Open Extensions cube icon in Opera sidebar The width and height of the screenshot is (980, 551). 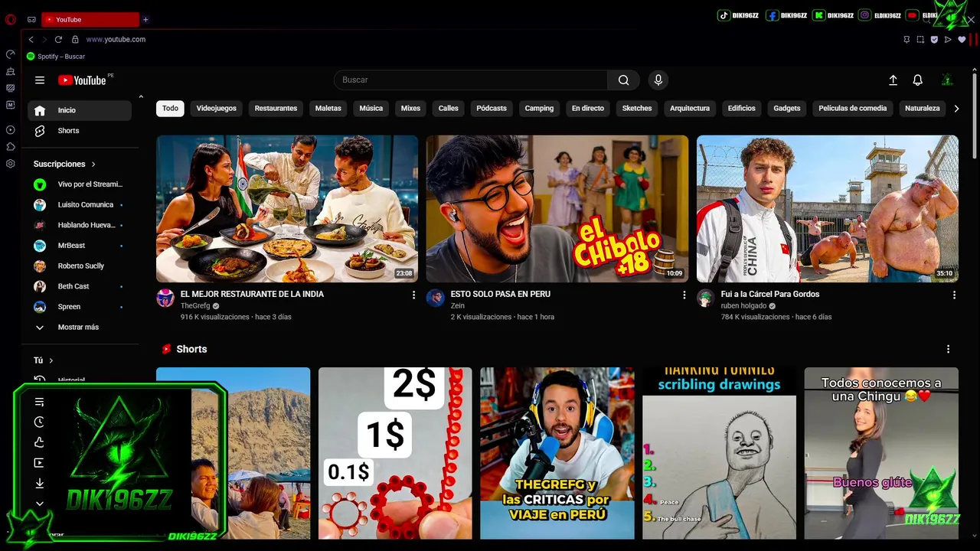coord(11,147)
